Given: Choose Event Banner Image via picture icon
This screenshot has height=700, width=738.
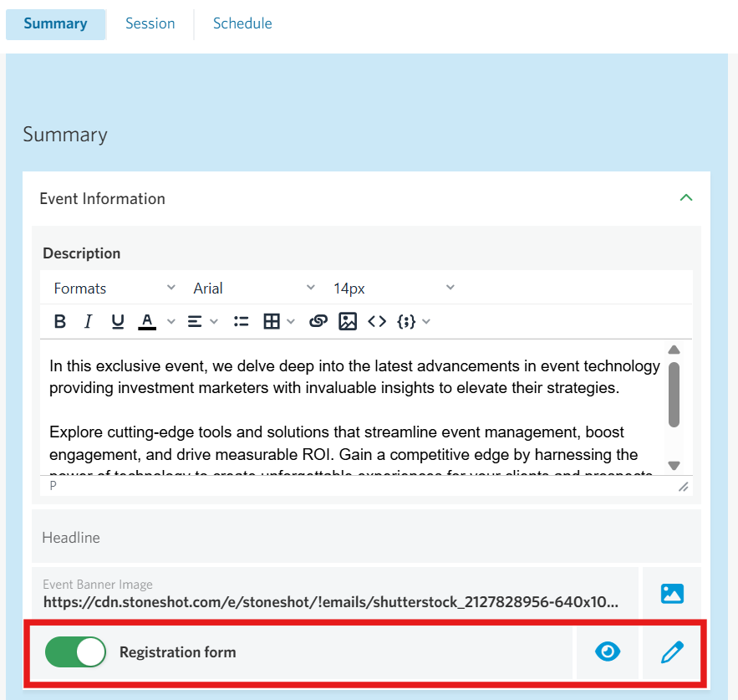Looking at the screenshot, I should point(672,594).
